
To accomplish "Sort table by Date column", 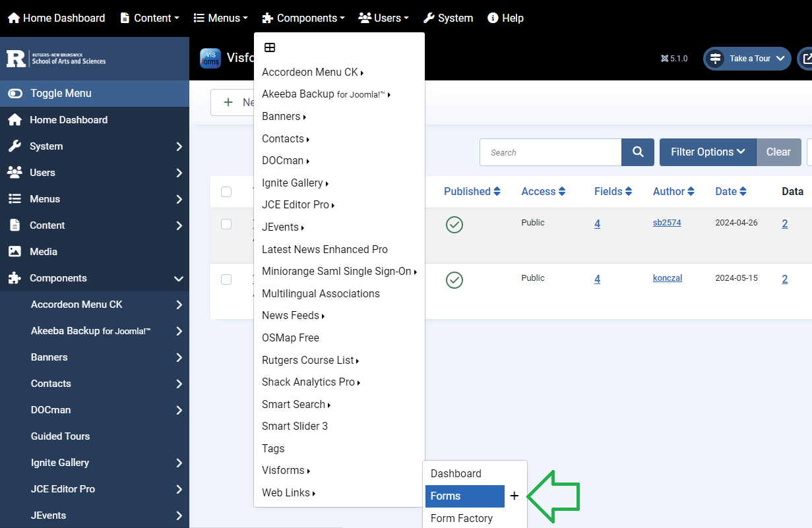I will click(731, 192).
